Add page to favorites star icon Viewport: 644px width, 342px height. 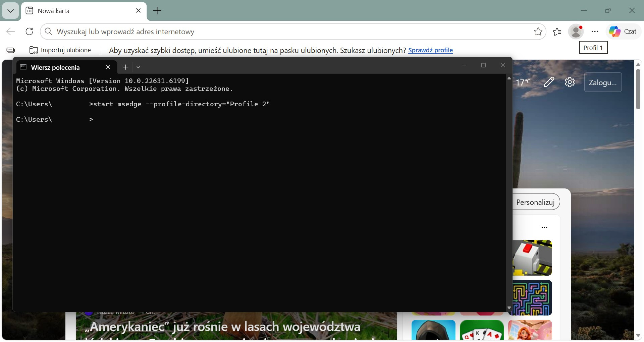[x=538, y=32]
